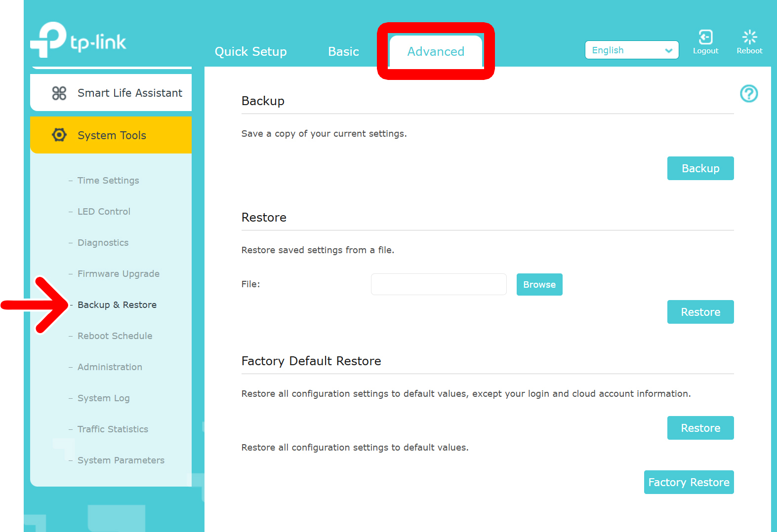Screen dimensions: 777x532
Task: Collapse the System Tools menu
Action: pos(111,135)
